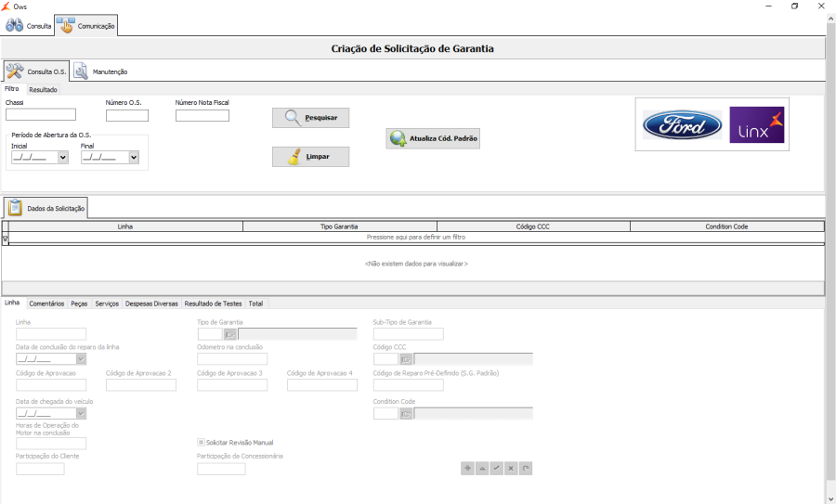
Task: Click the Código de Aprovacao 3 field
Action: [x=232, y=385]
